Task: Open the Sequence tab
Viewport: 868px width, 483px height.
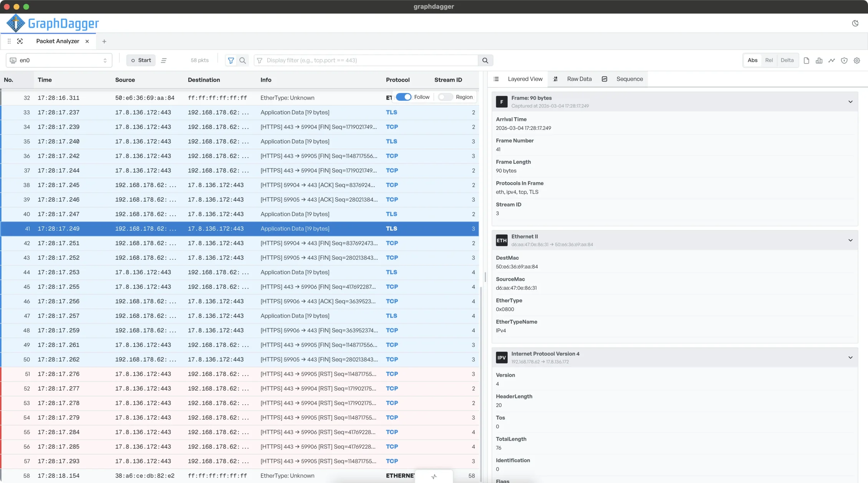Action: pos(629,79)
